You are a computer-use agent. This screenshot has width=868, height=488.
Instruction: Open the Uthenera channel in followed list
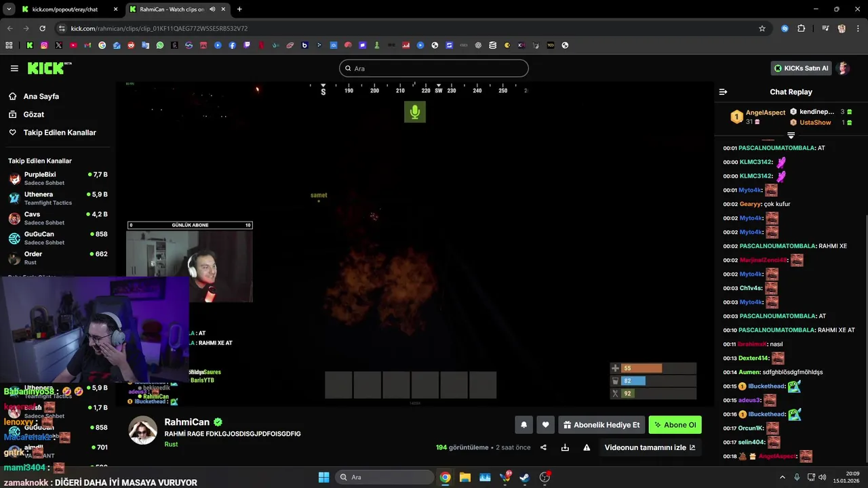(58, 198)
